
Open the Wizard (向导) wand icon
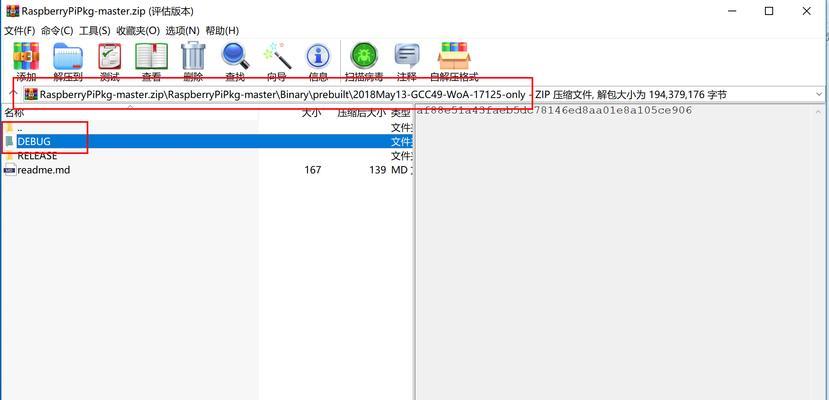click(277, 55)
